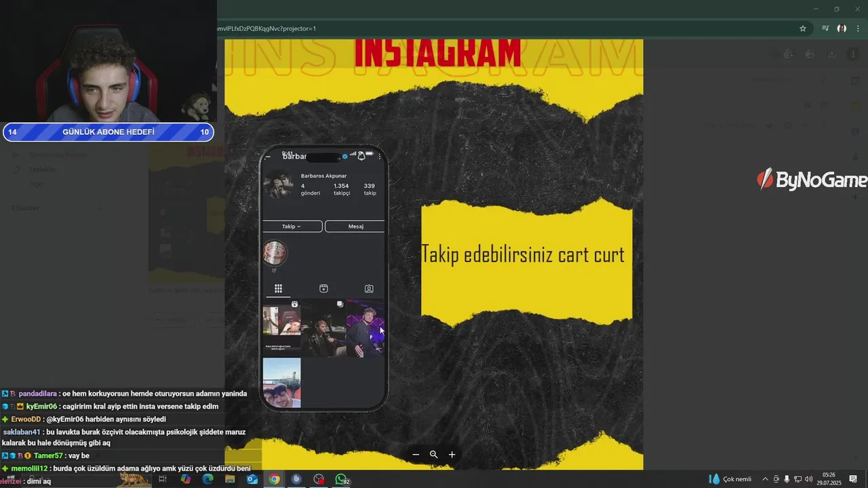The width and height of the screenshot is (868, 488).
Task: Open the selfie post in second row
Action: [x=281, y=383]
